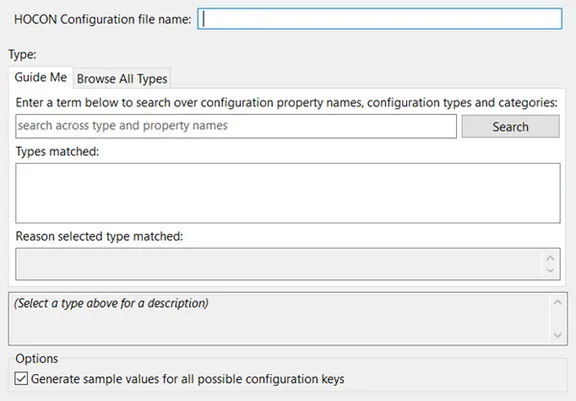Click the 'HOCON Configuration file name:' label
This screenshot has width=576, height=401.
[102, 19]
